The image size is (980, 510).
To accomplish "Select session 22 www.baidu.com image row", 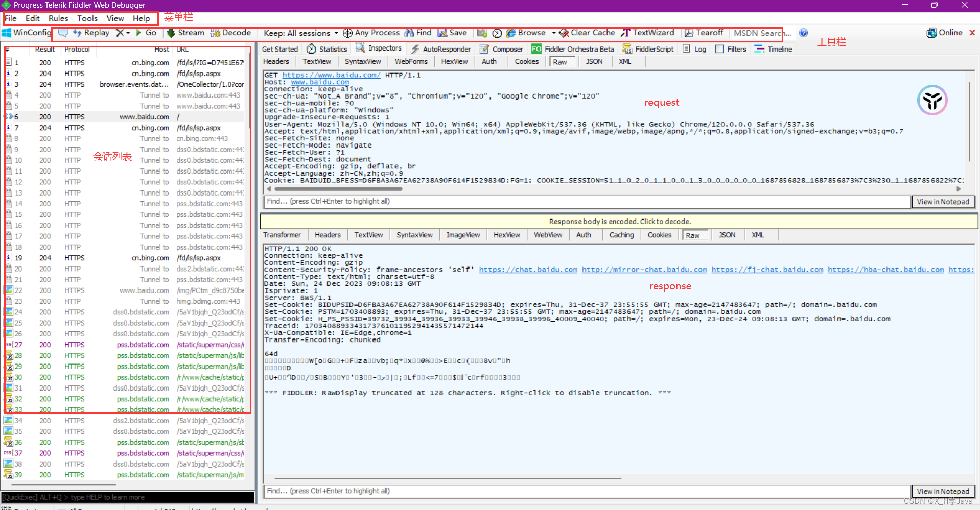I will point(124,290).
